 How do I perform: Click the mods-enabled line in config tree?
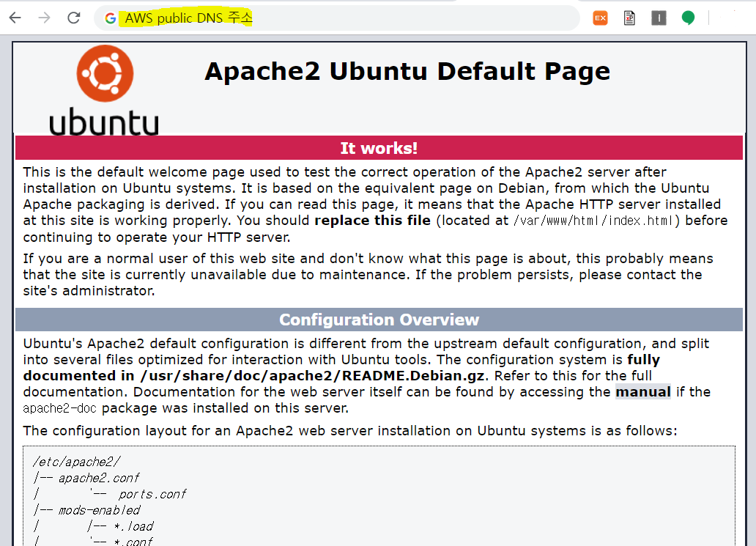(x=99, y=510)
